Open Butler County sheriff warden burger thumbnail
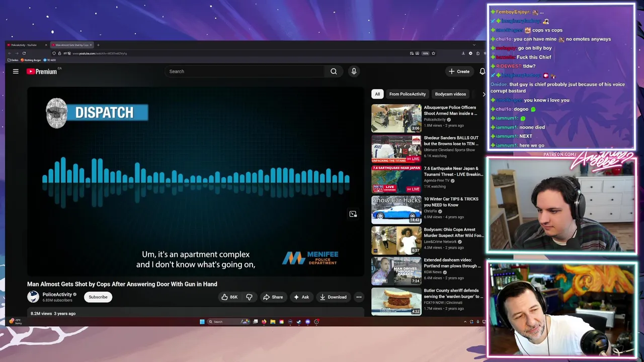 click(x=396, y=302)
